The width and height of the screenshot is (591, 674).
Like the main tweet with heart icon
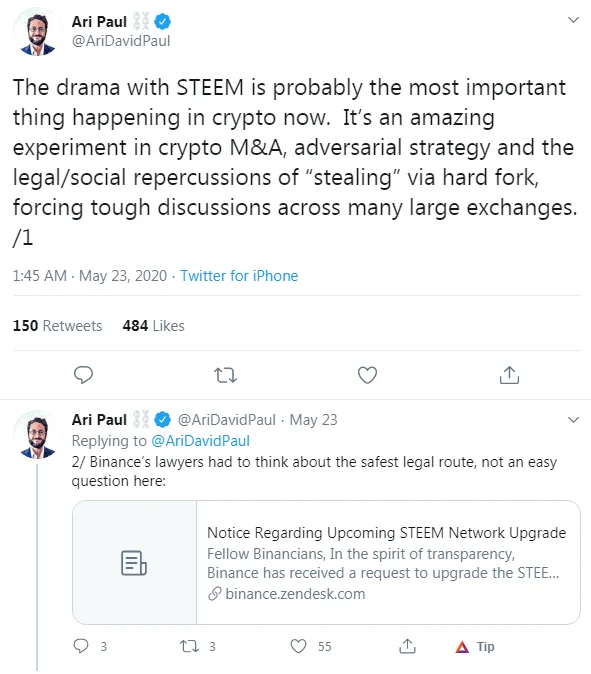click(367, 375)
